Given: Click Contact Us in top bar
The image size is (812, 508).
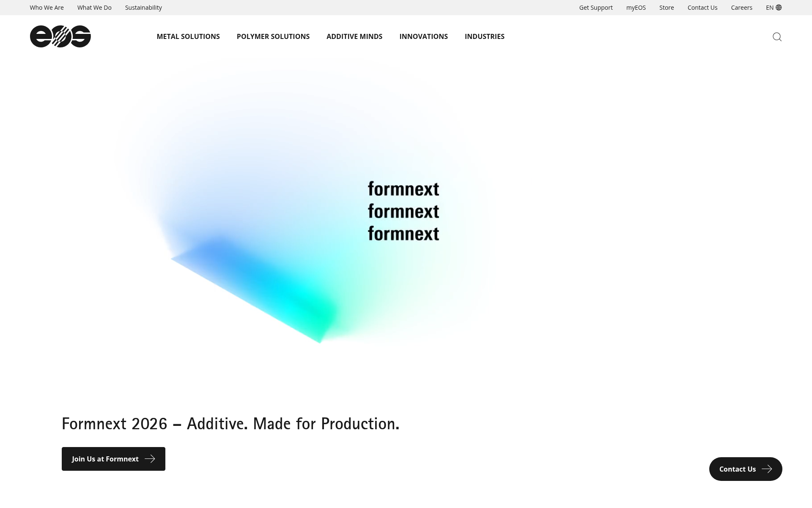Looking at the screenshot, I should click(702, 8).
